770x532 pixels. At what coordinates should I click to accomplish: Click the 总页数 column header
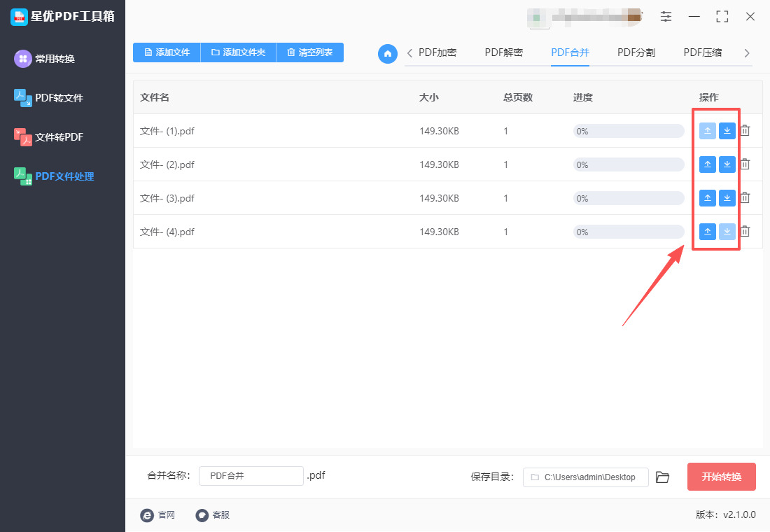(517, 97)
